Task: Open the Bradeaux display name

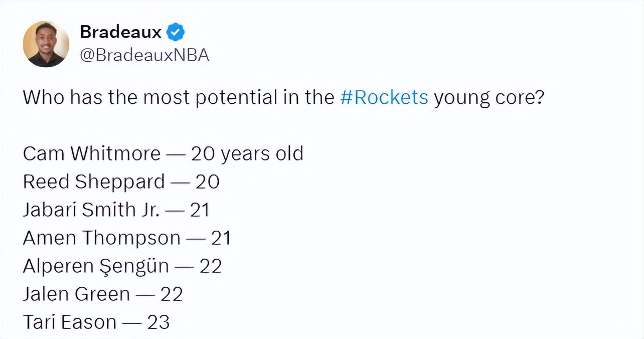Action: pos(120,33)
